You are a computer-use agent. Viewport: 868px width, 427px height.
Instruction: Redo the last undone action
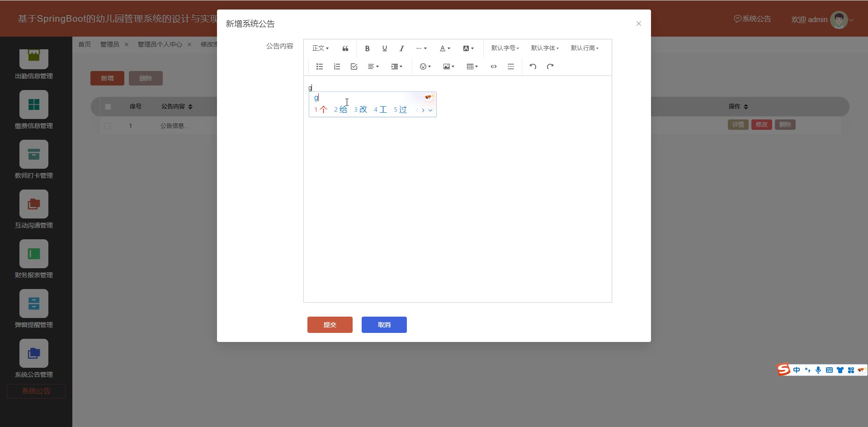click(550, 66)
